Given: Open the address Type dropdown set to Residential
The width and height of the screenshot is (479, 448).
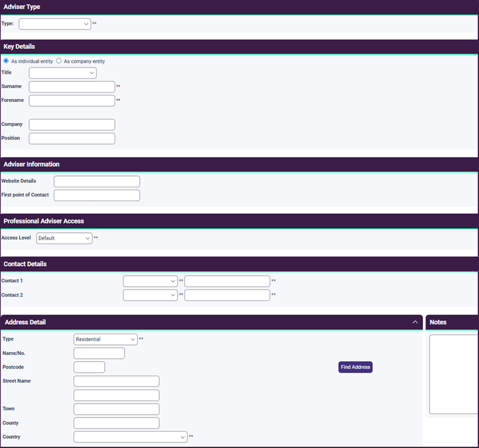Looking at the screenshot, I should point(105,340).
